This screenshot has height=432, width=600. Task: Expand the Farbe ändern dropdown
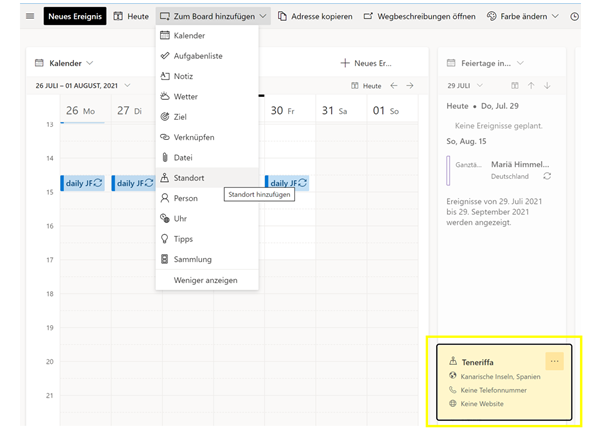523,16
